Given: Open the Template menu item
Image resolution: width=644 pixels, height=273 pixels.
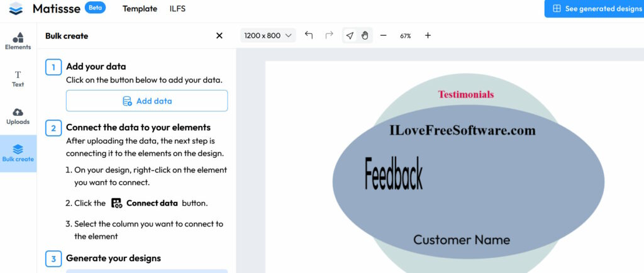Looking at the screenshot, I should pyautogui.click(x=140, y=9).
